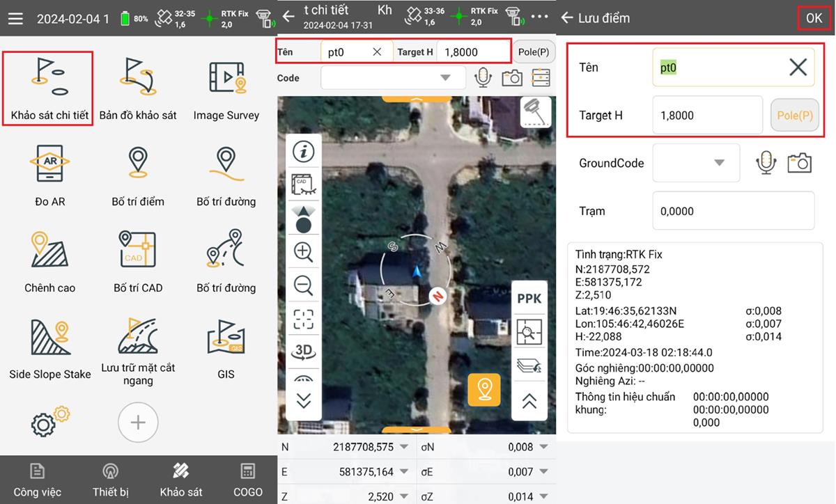
Task: Switch to the Thiết bị tab
Action: coord(110,480)
